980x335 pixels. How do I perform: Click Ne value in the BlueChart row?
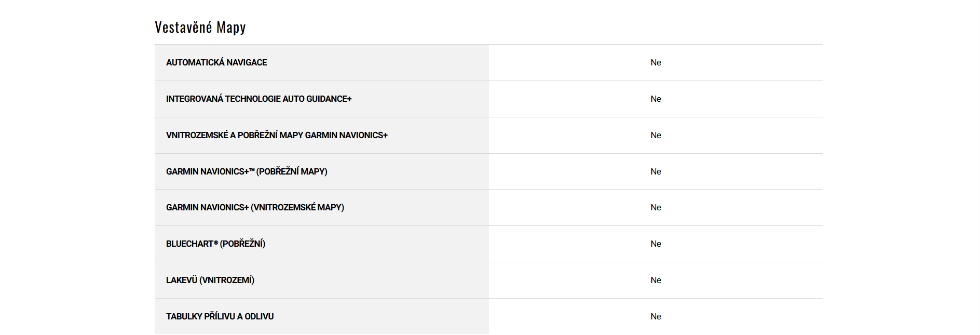(656, 244)
